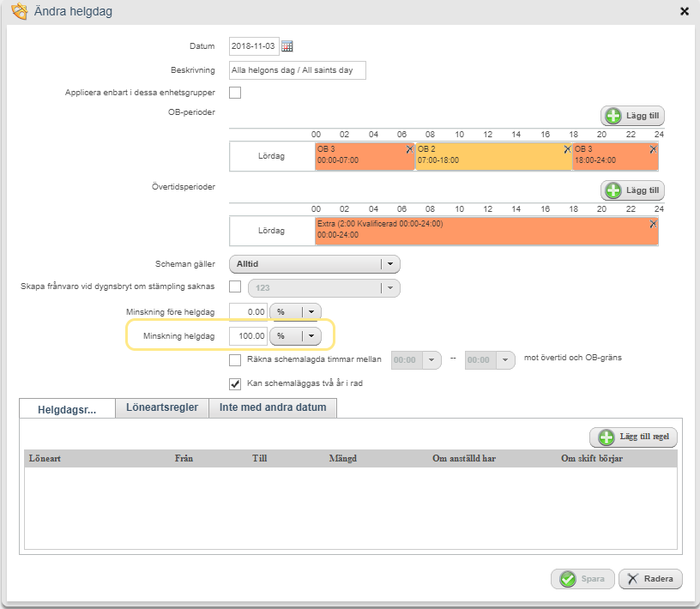700x609 pixels.
Task: Select the OB 3 00:00-07:00 block
Action: pyautogui.click(x=365, y=156)
